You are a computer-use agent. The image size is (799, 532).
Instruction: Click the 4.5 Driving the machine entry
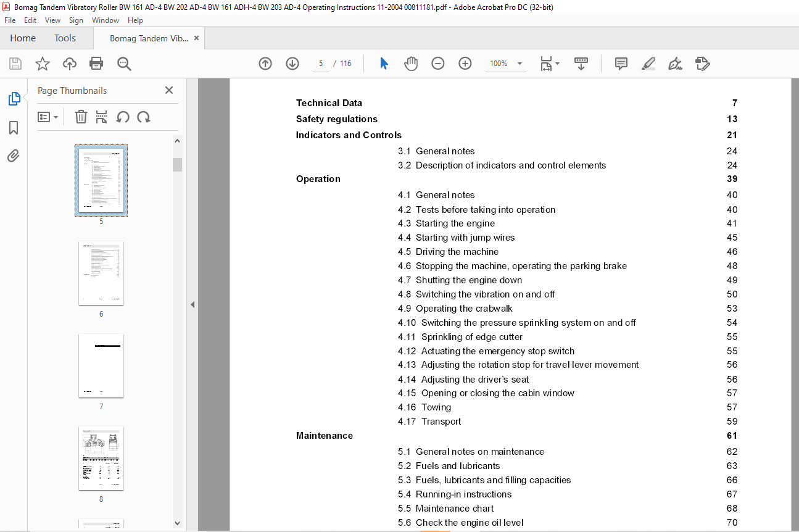click(448, 252)
